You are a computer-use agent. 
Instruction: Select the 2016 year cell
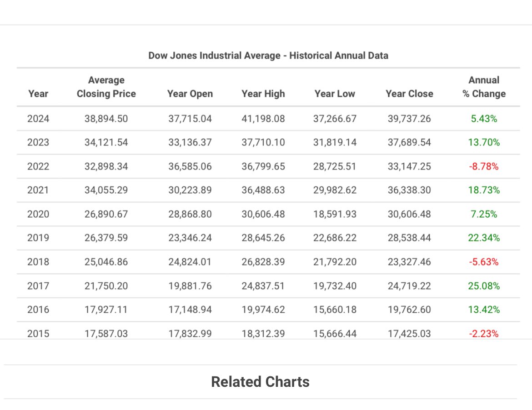[38, 310]
